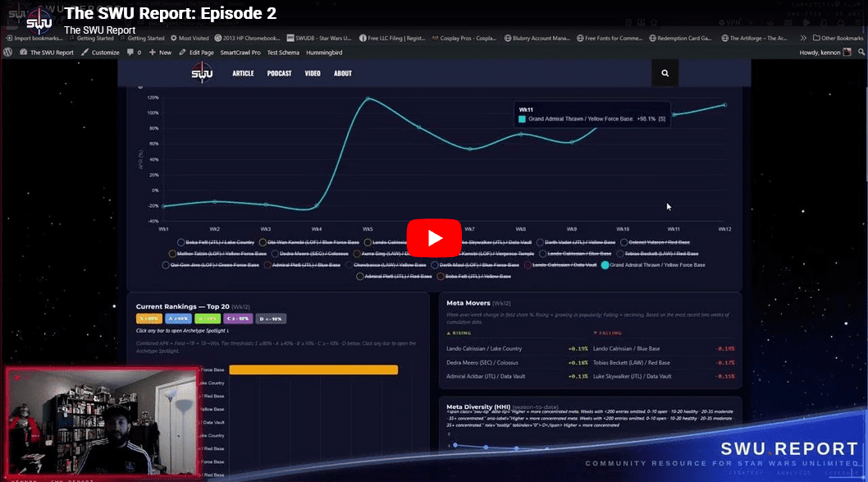Viewport: 868px width, 482px height.
Task: Open Cosplay Pros bookmark
Action: coord(464,39)
